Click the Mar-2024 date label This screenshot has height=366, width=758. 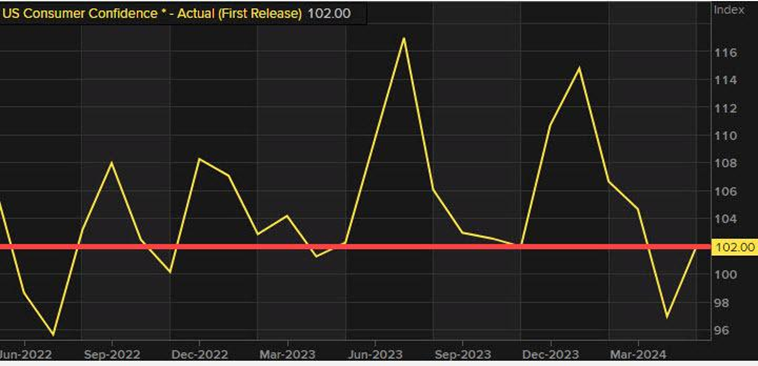coord(638,354)
